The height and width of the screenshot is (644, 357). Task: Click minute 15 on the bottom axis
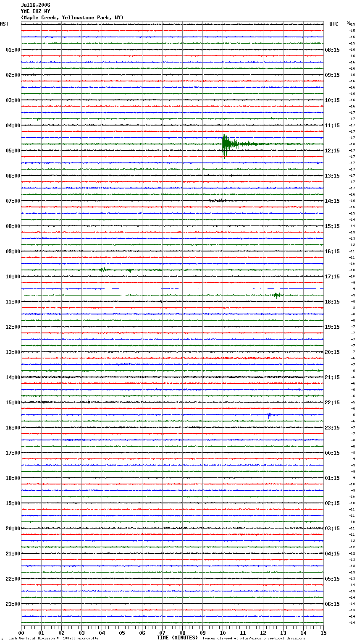pos(323,633)
